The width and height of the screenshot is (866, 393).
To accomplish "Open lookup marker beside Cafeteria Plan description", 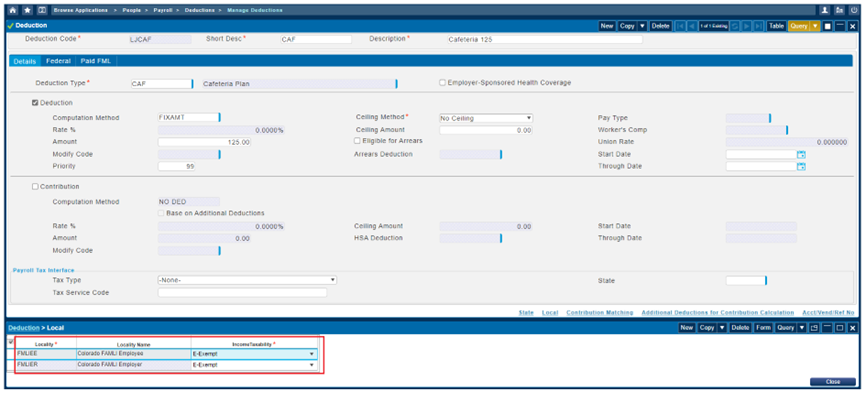I will [x=397, y=84].
